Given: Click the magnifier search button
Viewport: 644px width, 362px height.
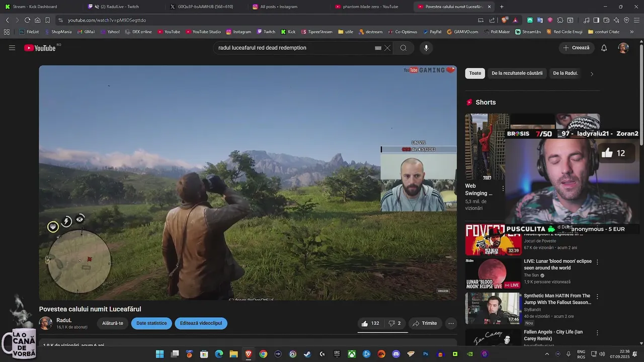Looking at the screenshot, I should tap(404, 48).
